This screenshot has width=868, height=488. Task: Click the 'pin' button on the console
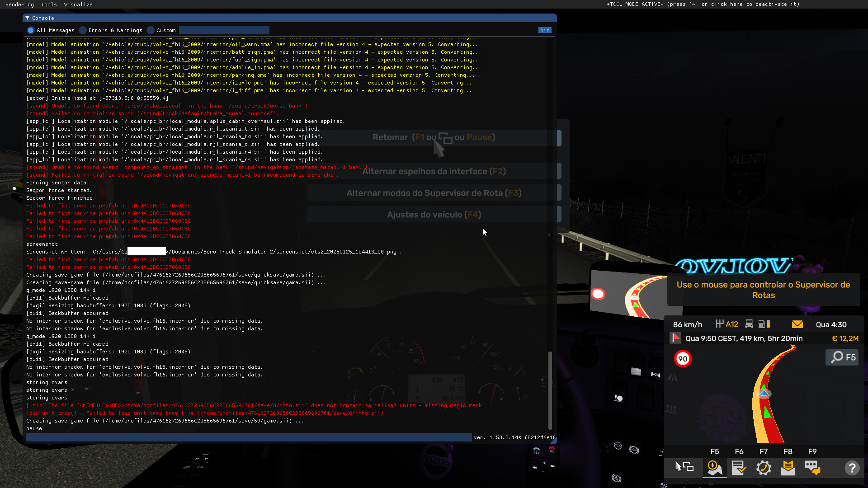pos(544,30)
